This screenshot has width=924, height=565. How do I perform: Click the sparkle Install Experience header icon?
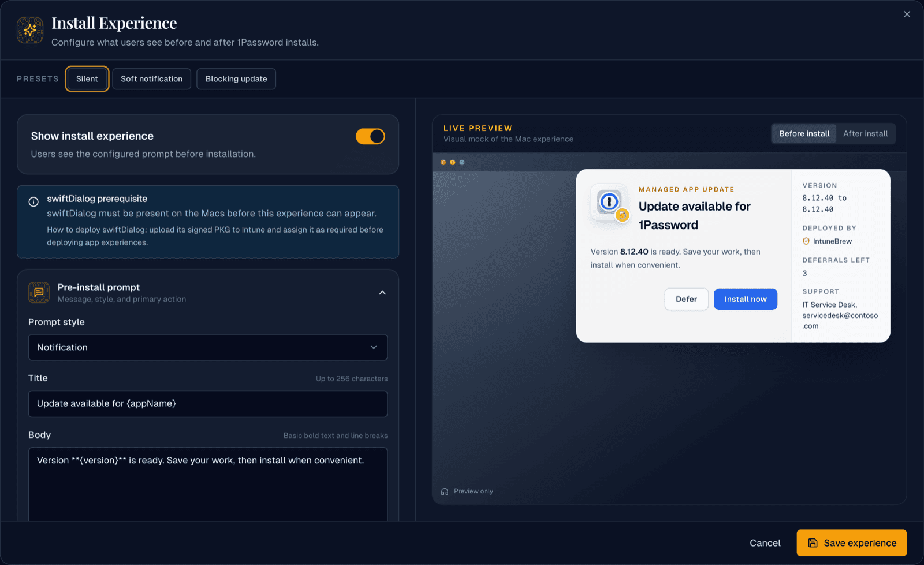[30, 30]
